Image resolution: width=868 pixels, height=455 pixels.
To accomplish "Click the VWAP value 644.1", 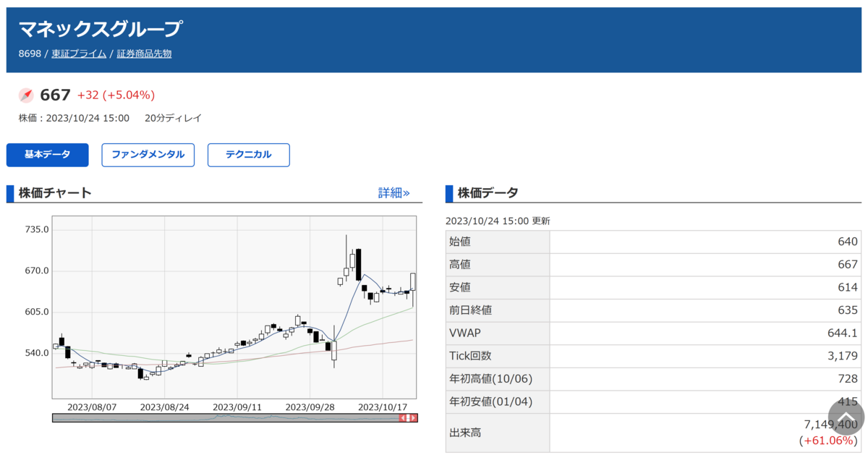I will point(843,333).
